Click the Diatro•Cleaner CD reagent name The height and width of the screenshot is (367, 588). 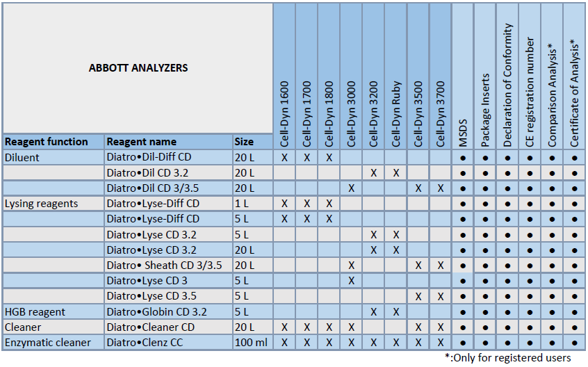[151, 327]
